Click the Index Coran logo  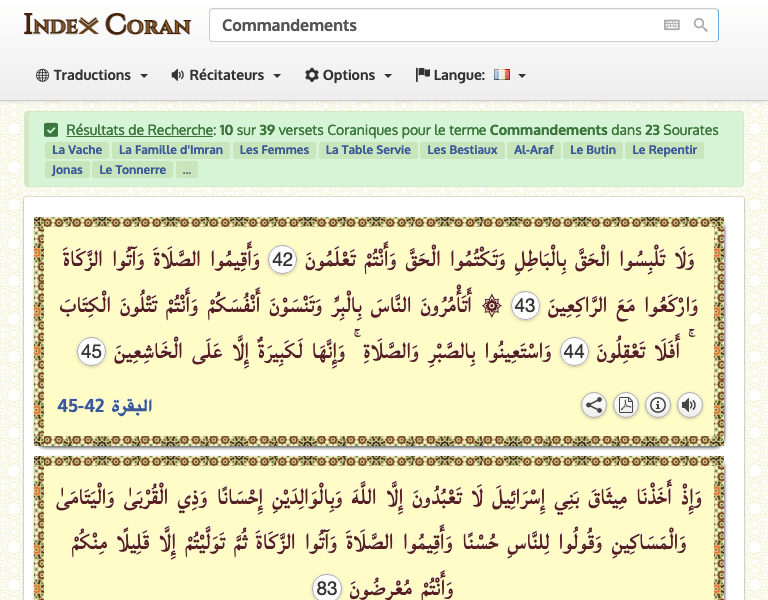(x=103, y=25)
